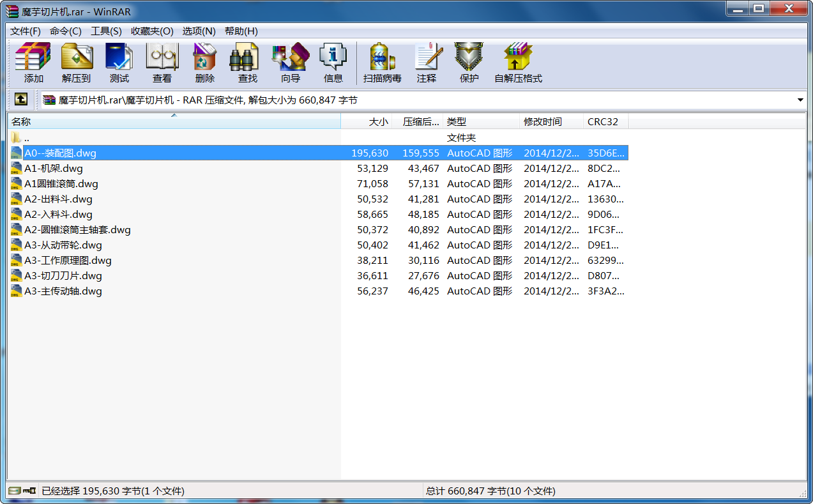Click the Self-extracting format (自解压格式) icon
This screenshot has width=813, height=504.
(517, 63)
